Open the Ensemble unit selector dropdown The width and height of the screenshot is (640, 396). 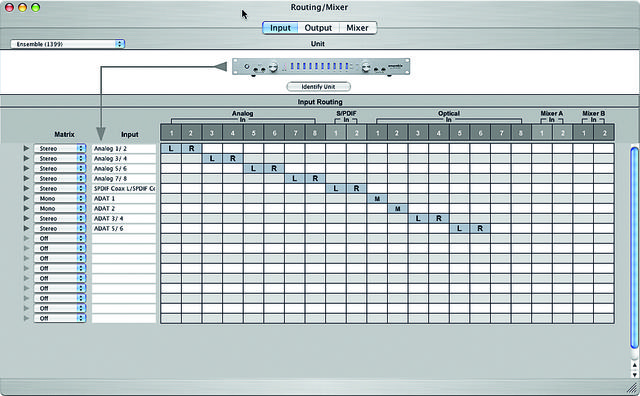[x=68, y=44]
